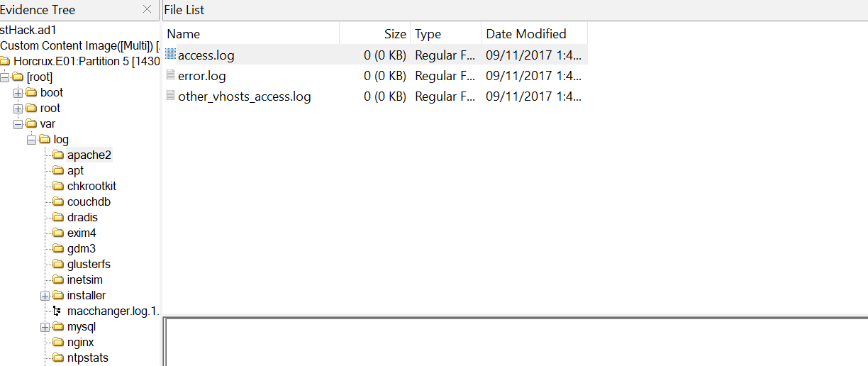Select the glusterfs folder in tree
This screenshot has width=868, height=366.
click(89, 265)
